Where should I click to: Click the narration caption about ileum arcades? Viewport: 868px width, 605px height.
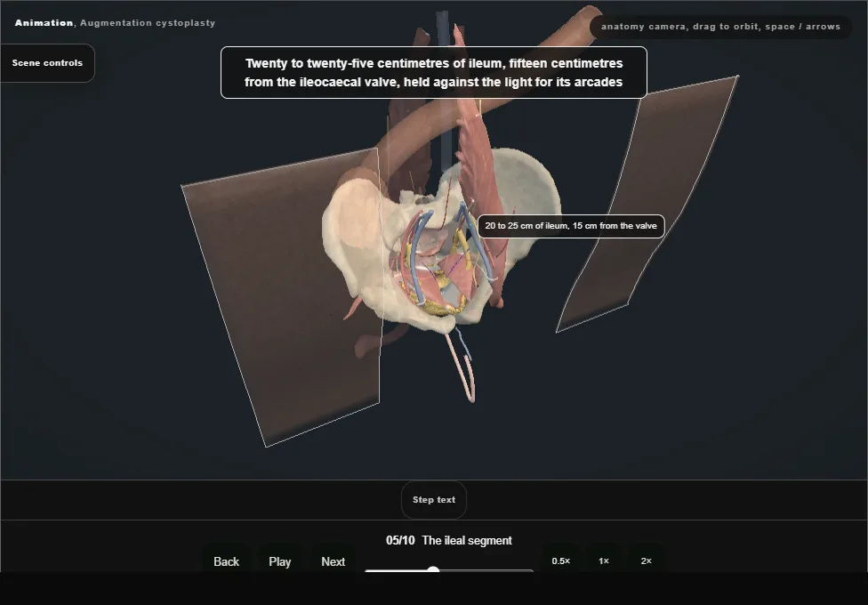(x=433, y=73)
